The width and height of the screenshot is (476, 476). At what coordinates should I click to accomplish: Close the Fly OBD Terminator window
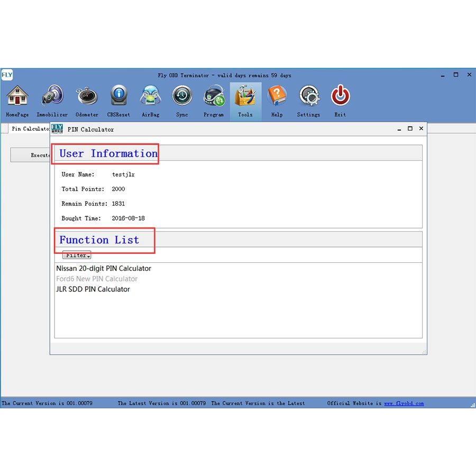(x=469, y=75)
